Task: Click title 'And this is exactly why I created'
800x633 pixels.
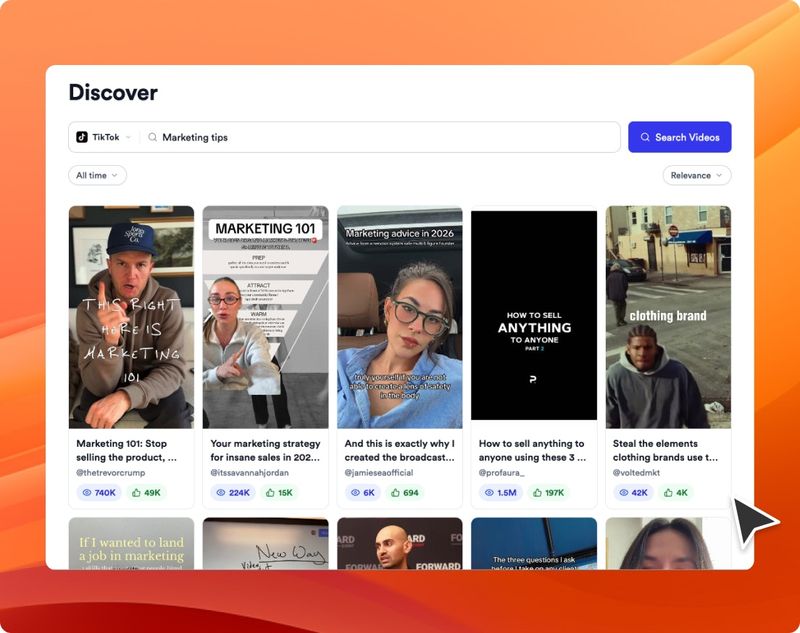Action: [x=399, y=450]
